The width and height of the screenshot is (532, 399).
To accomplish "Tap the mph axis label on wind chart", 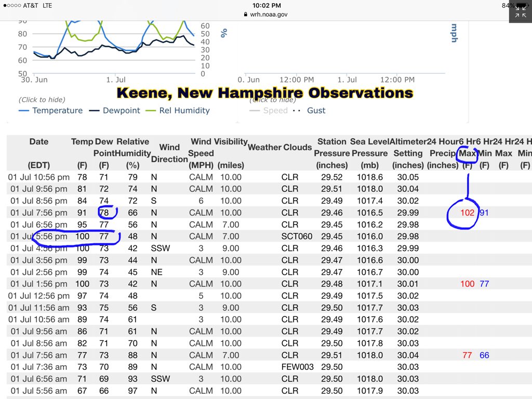I will [454, 33].
